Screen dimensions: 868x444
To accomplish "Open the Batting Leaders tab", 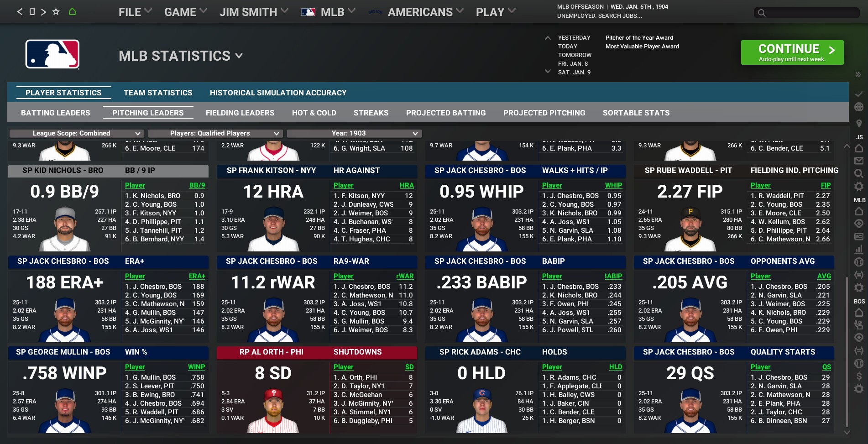I will tap(56, 113).
